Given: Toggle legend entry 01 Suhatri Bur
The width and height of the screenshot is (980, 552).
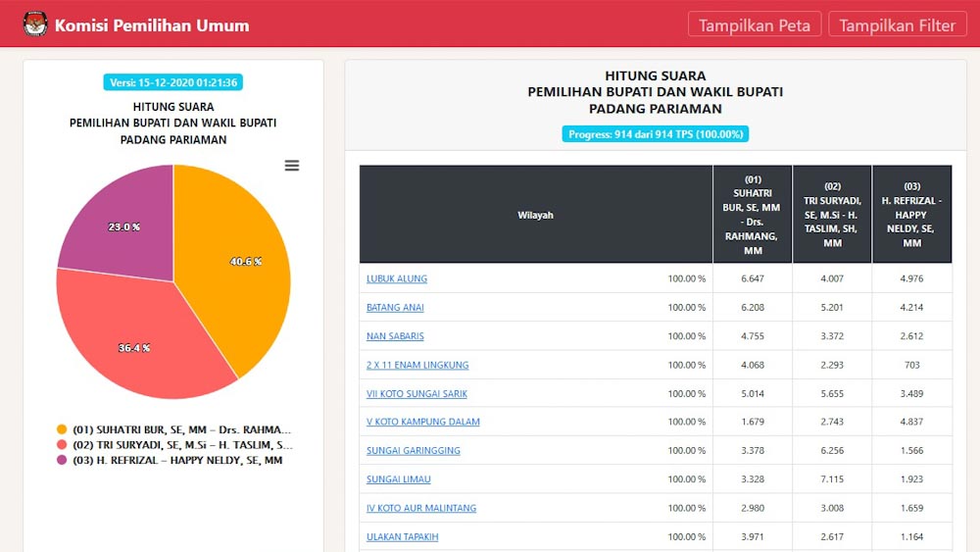Looking at the screenshot, I should pyautogui.click(x=181, y=429).
